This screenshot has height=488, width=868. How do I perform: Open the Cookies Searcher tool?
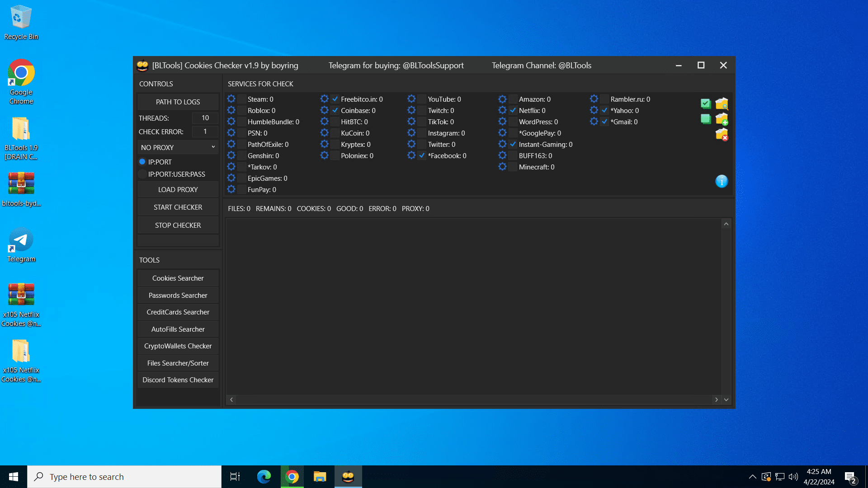tap(178, 278)
